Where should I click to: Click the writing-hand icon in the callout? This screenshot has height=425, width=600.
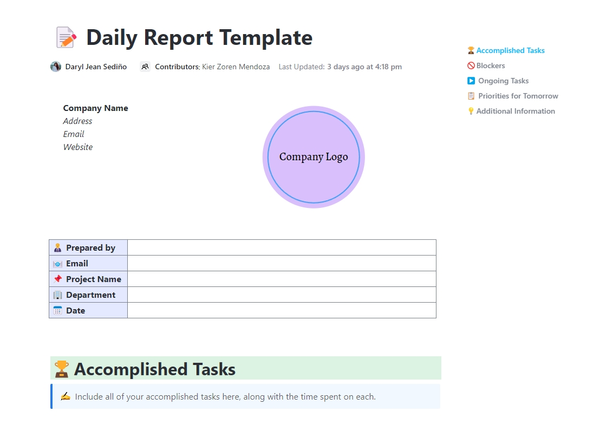click(65, 397)
